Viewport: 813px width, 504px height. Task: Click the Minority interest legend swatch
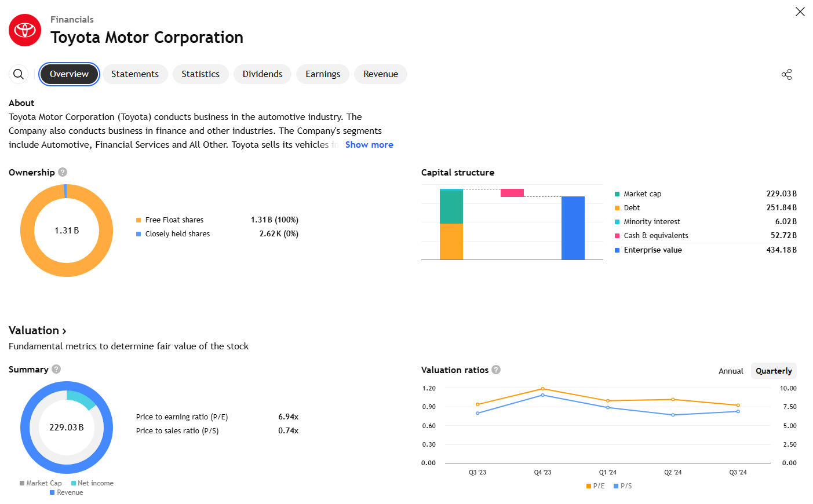(617, 222)
